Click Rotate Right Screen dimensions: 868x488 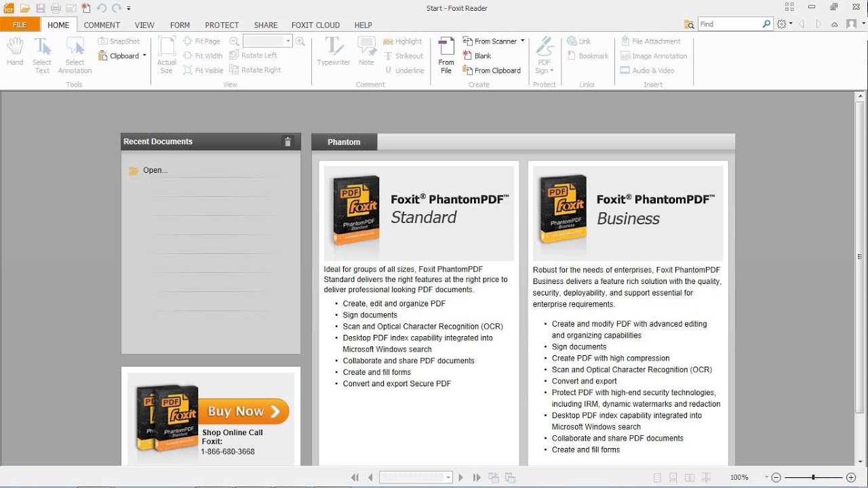[x=256, y=70]
